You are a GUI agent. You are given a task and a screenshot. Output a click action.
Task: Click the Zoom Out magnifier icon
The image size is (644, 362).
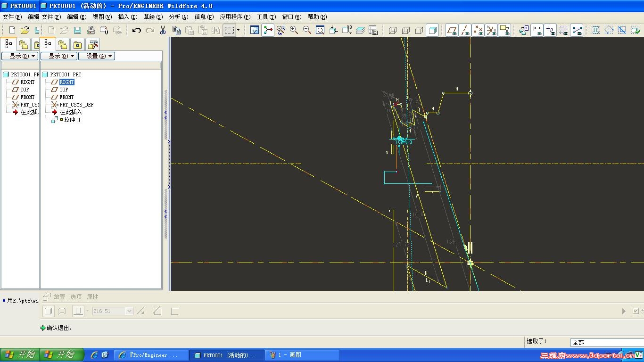point(307,30)
